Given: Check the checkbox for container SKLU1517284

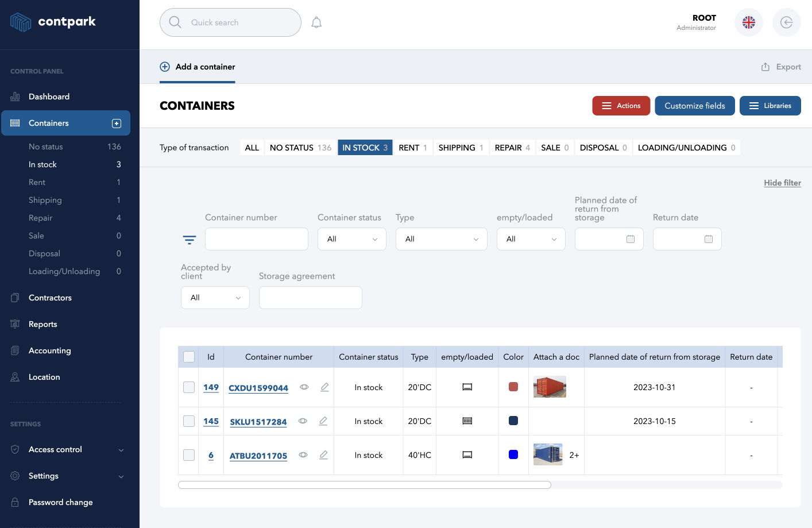Looking at the screenshot, I should [188, 421].
